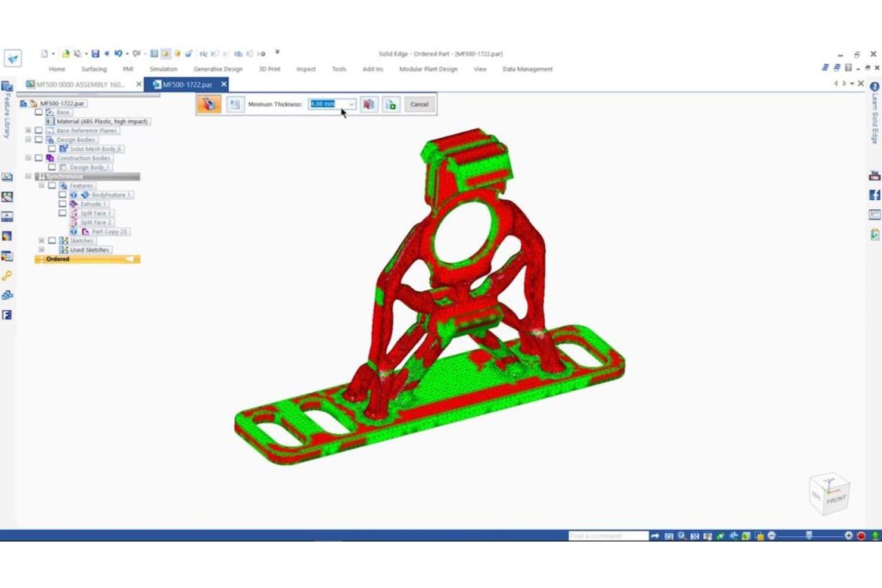Screen dimensions: 882x588
Task: Click the key icon in left sidebar
Action: coord(7,276)
